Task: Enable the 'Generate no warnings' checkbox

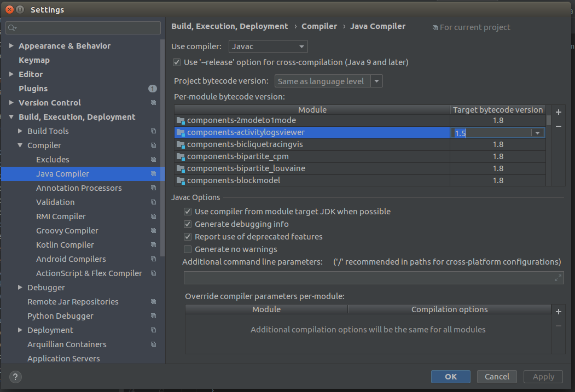Action: tap(188, 249)
